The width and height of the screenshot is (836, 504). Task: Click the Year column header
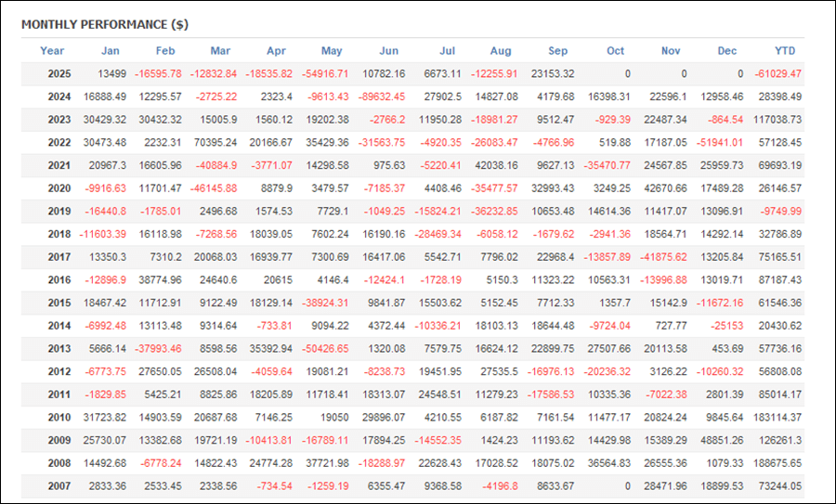[x=52, y=51]
